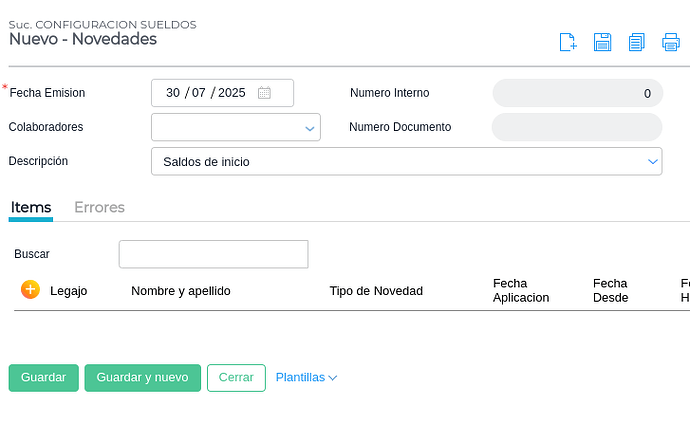
Task: Click the Numero Documento field
Action: click(576, 127)
